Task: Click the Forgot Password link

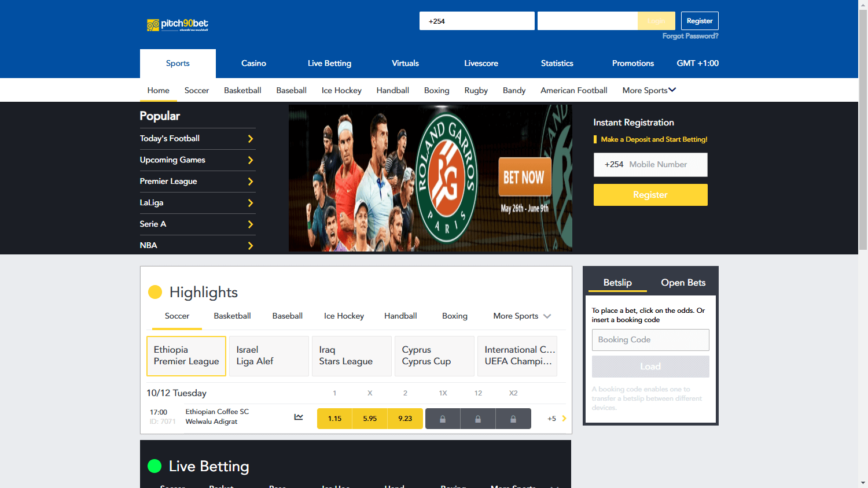Action: (x=690, y=36)
